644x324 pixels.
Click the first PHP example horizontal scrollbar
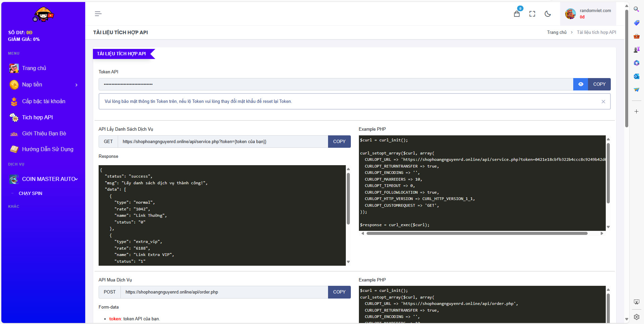click(477, 234)
